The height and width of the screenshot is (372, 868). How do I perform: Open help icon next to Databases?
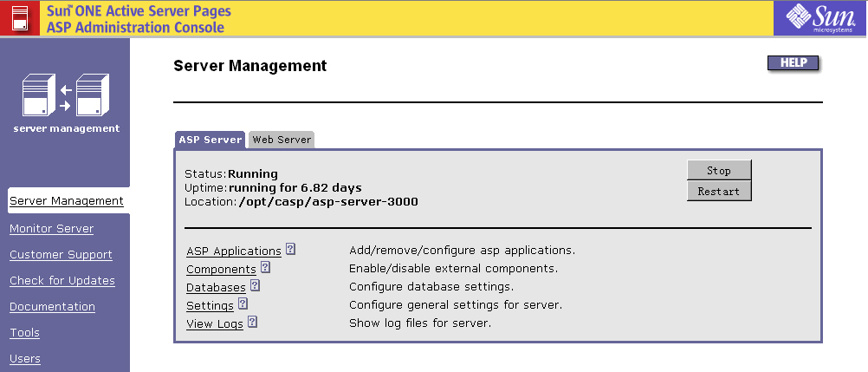tap(255, 285)
